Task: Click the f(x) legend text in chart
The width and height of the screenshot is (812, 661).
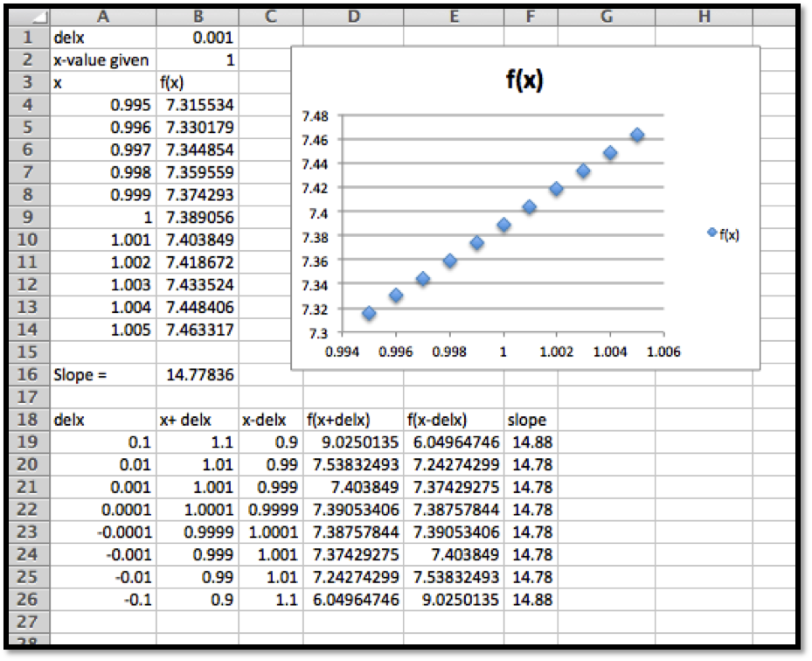Action: [729, 234]
